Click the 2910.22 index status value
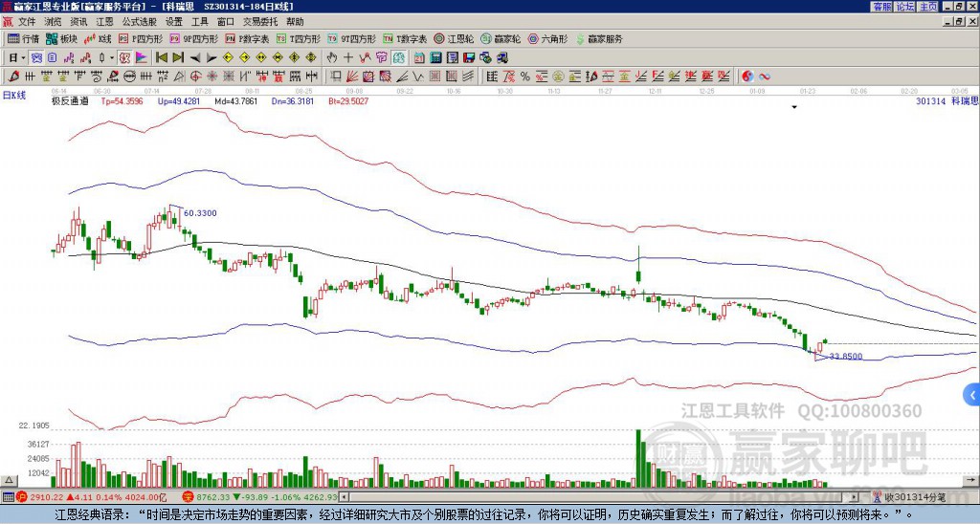 (46, 497)
